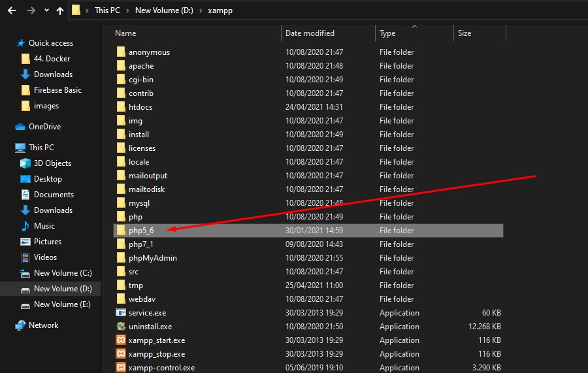
Task: Select the phpMyAdmin folder icon
Action: [x=121, y=257]
